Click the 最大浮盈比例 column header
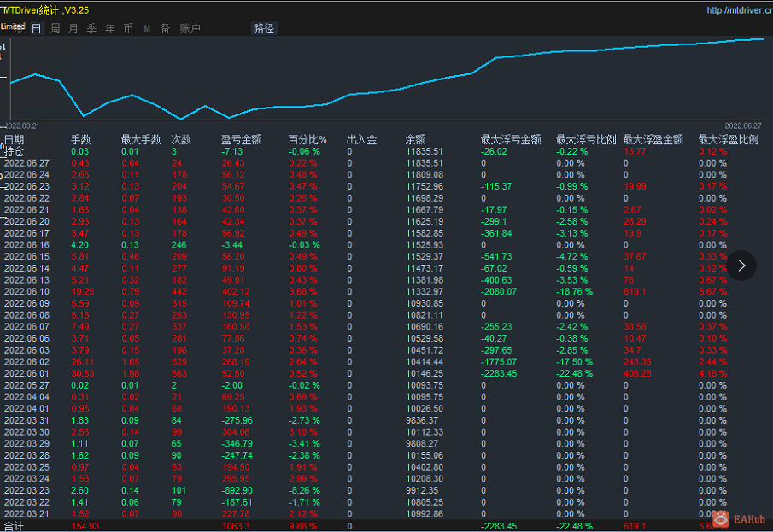This screenshot has width=773, height=532. click(728, 139)
